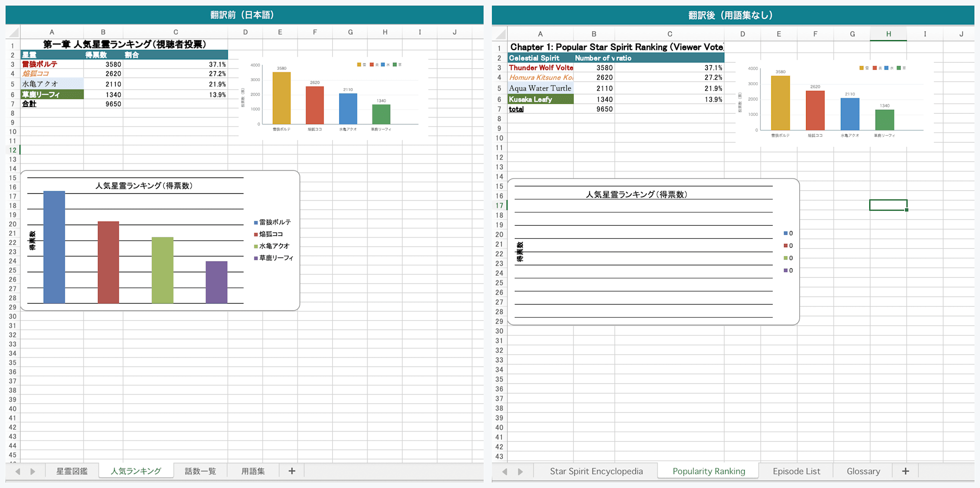Click the 割合 header cell
Screen dimensions: 980x488
tap(175, 55)
